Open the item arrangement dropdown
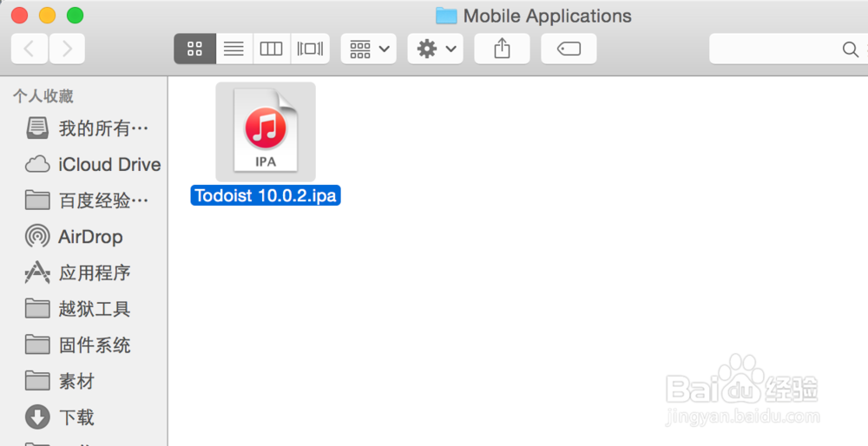 click(x=369, y=49)
